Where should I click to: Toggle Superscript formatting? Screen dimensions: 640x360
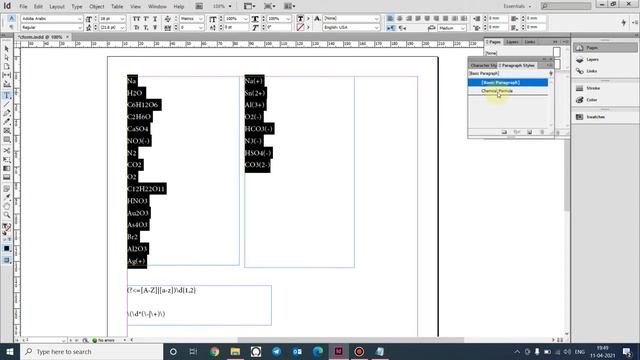point(146,19)
